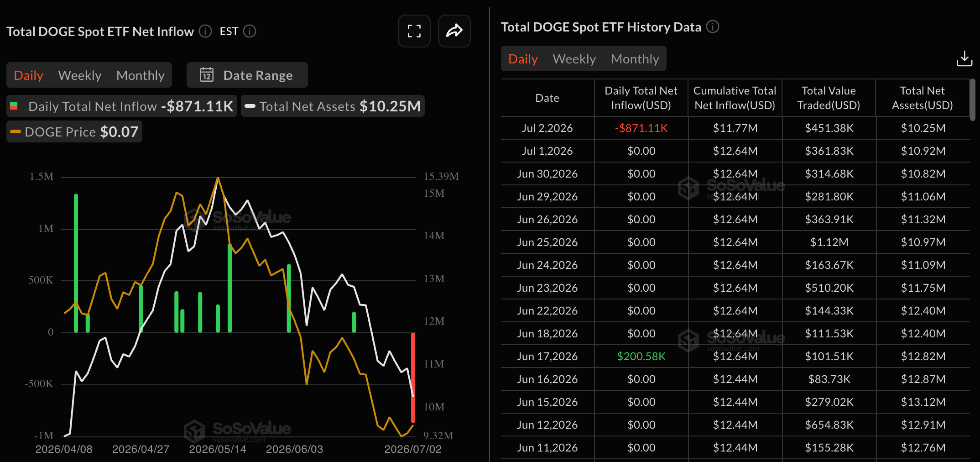Select Daily tab in history table

coord(523,59)
